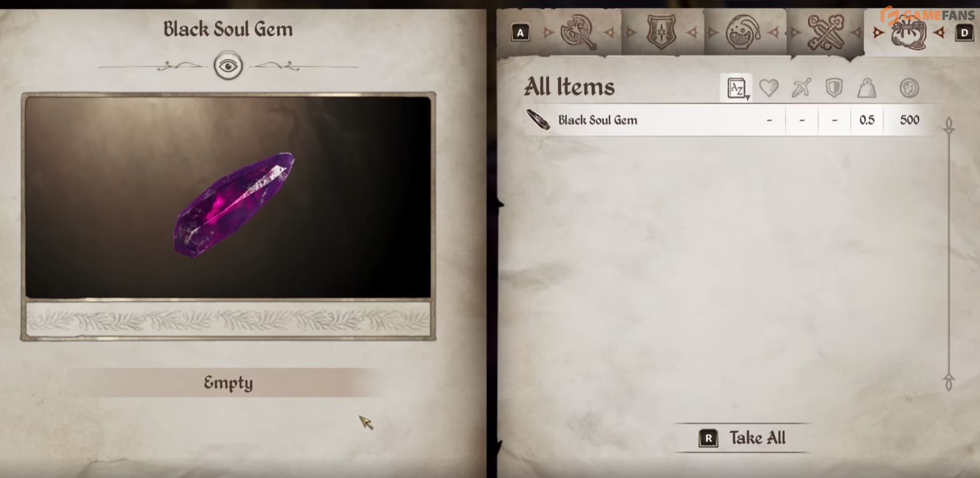Sort by damage sword icon column
This screenshot has width=980, height=478.
(x=801, y=88)
